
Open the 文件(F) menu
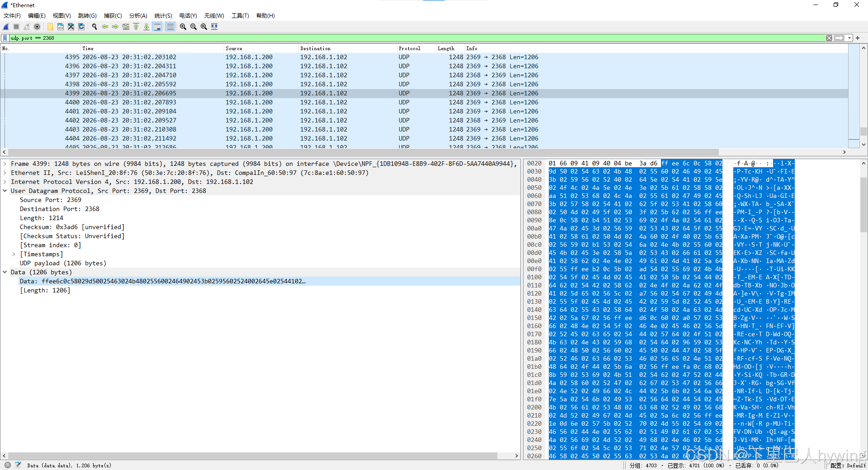[x=12, y=15]
